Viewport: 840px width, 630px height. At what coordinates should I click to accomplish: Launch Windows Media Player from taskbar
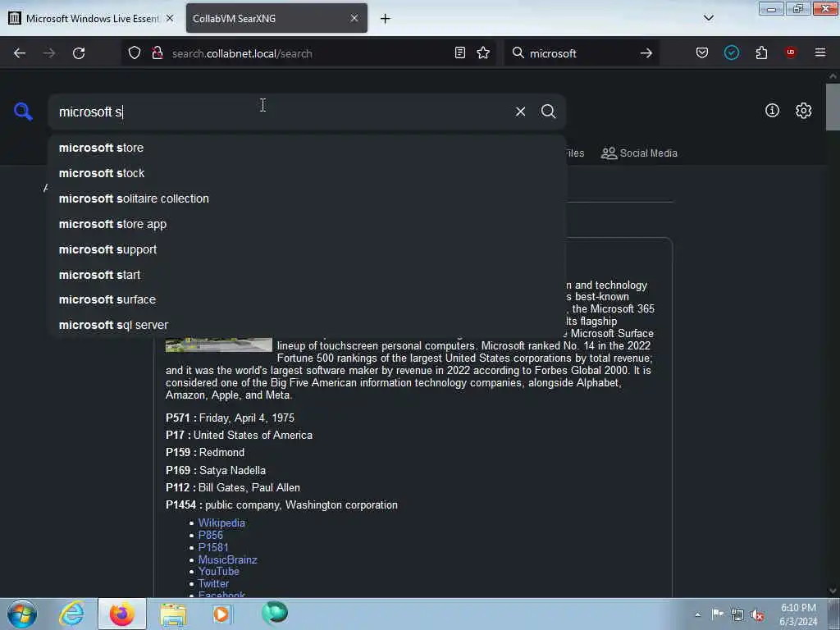point(221,614)
